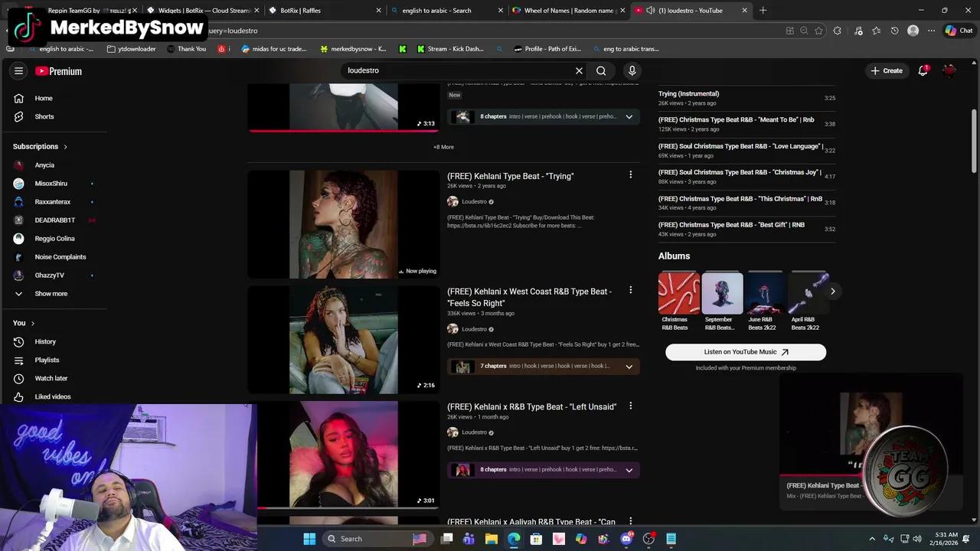
Task: Open Discord from the taskbar
Action: (626, 539)
